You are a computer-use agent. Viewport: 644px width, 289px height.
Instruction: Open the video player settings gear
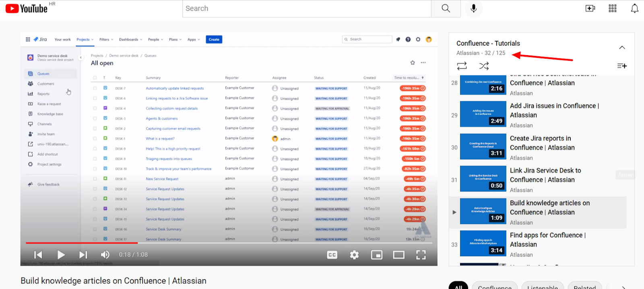354,255
